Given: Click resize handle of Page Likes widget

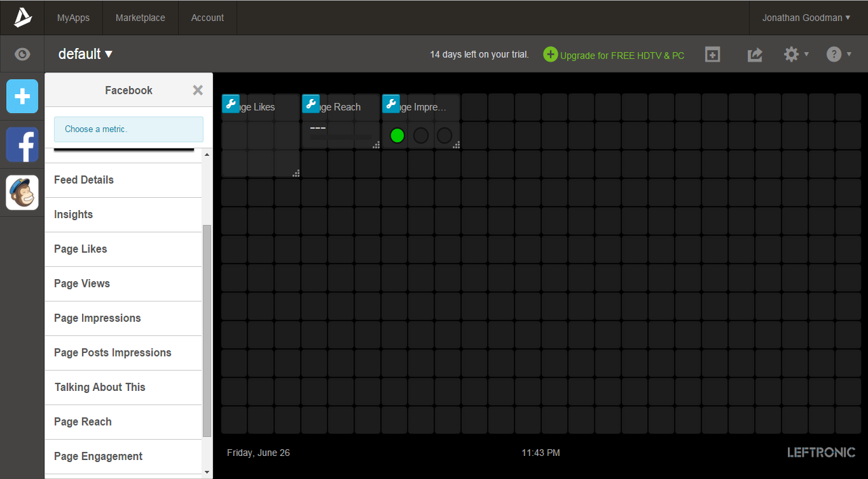Looking at the screenshot, I should tap(296, 173).
